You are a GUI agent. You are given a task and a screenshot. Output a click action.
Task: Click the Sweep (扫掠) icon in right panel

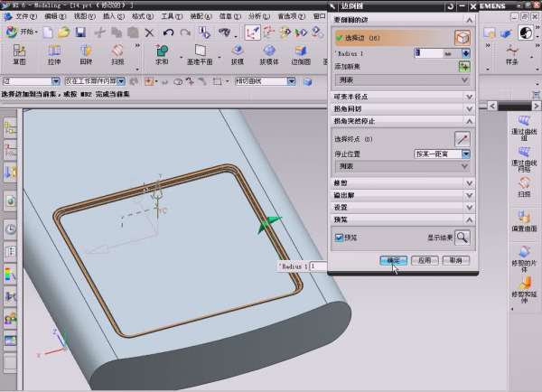[524, 184]
